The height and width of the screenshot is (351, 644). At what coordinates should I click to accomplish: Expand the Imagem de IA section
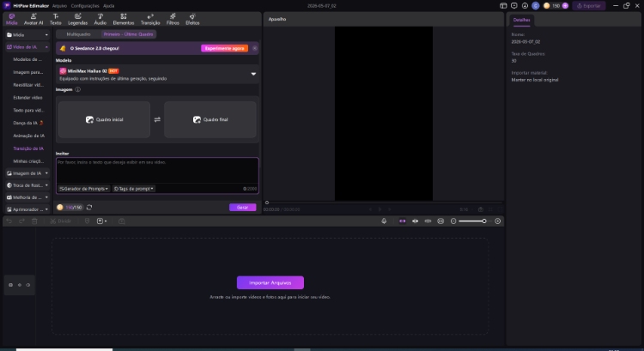click(27, 173)
